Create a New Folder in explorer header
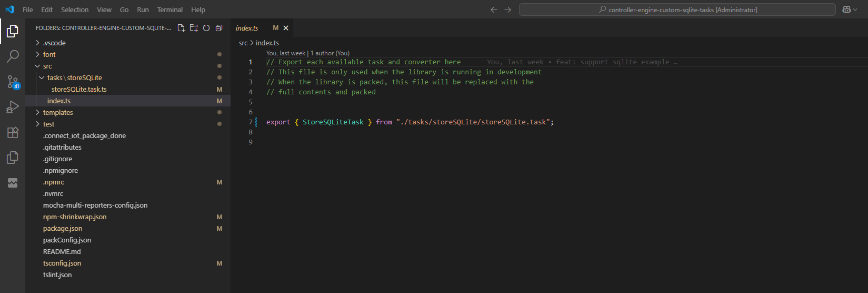 [x=194, y=28]
